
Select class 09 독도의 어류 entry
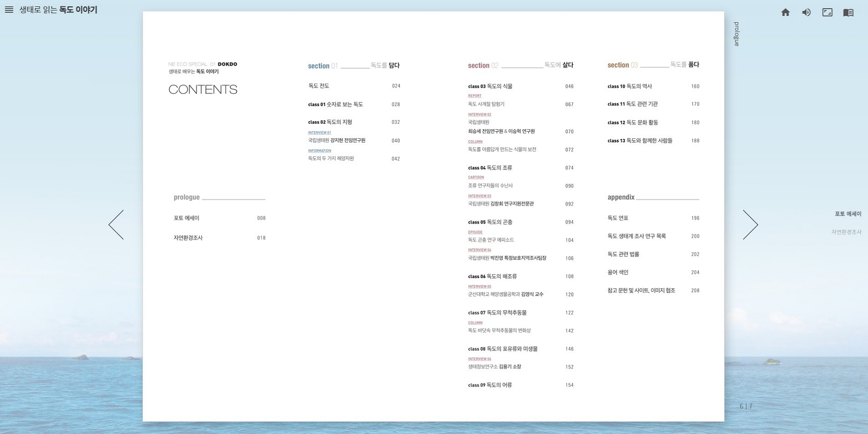click(x=490, y=385)
